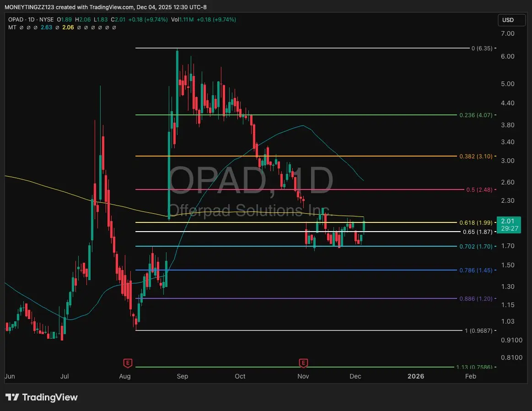Click the 0.9100 price axis label
The width and height of the screenshot is (532, 411).
coord(511,340)
